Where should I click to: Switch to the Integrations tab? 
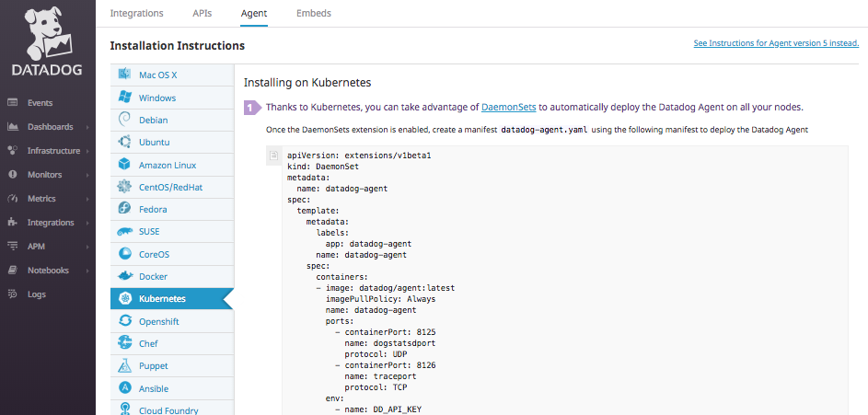(137, 13)
